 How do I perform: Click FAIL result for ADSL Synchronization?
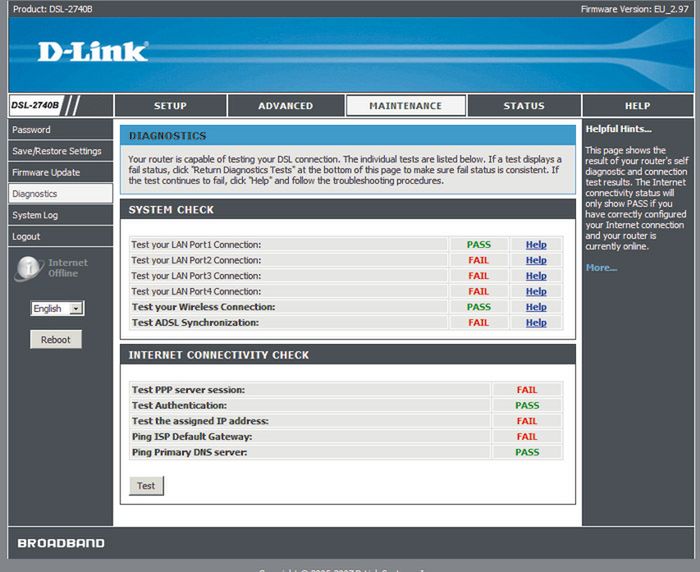click(x=479, y=323)
